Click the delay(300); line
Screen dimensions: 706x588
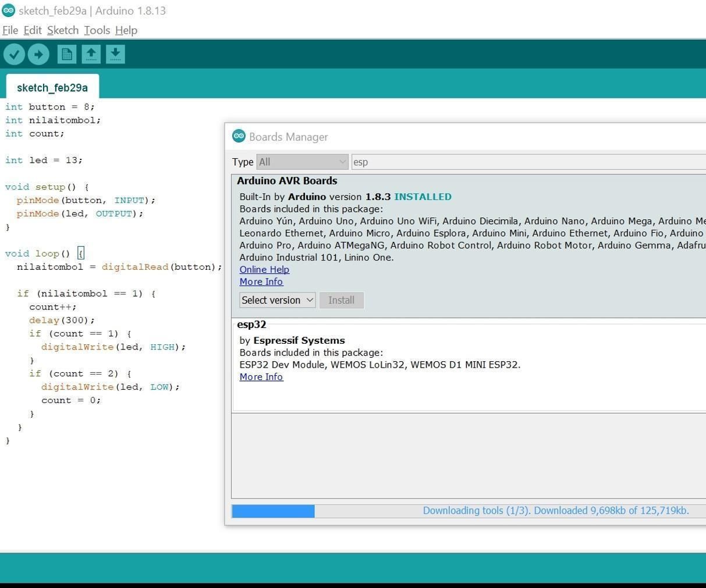click(62, 320)
